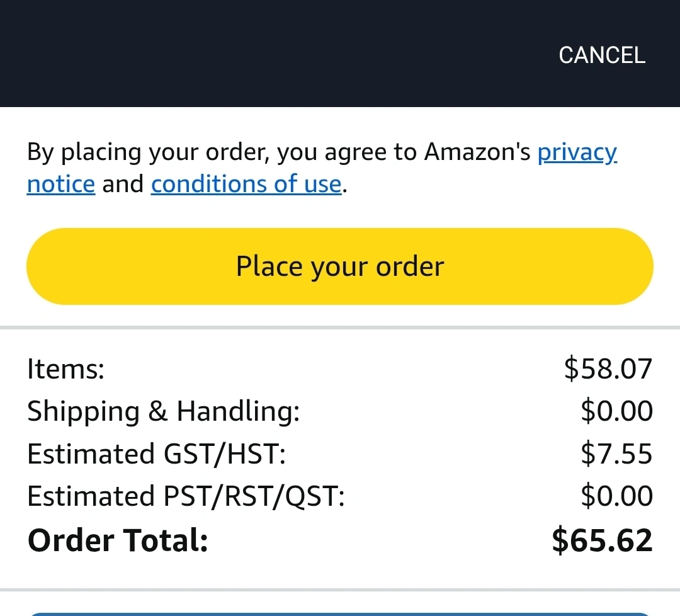
Task: Select the Items label row
Action: [x=65, y=369]
